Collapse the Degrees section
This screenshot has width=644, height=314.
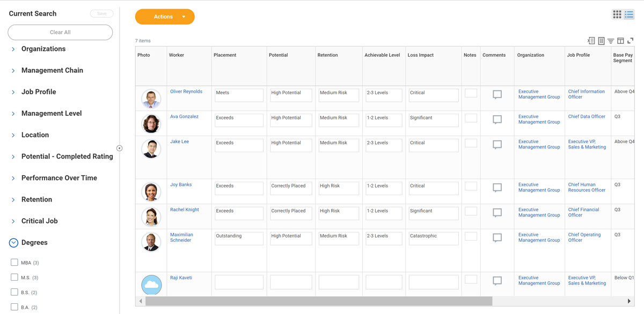(13, 242)
